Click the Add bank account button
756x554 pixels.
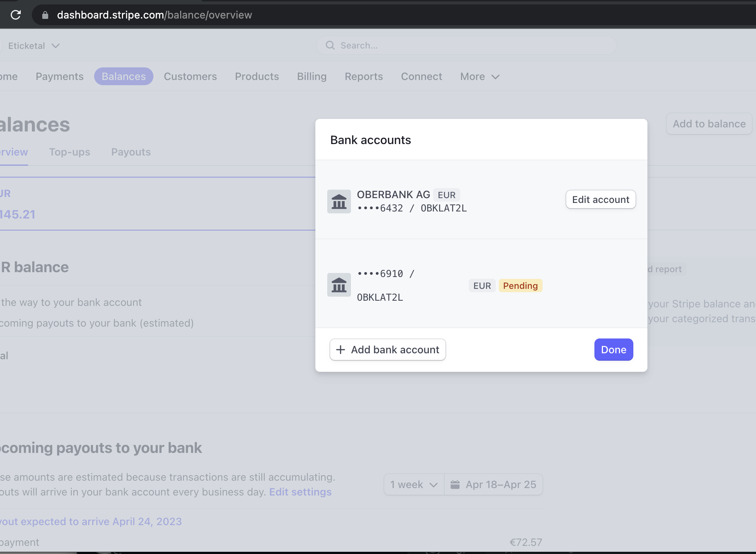point(388,350)
